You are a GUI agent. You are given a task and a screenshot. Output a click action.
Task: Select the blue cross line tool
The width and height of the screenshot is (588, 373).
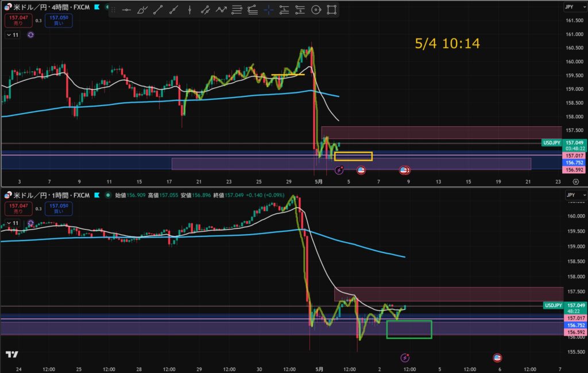269,10
